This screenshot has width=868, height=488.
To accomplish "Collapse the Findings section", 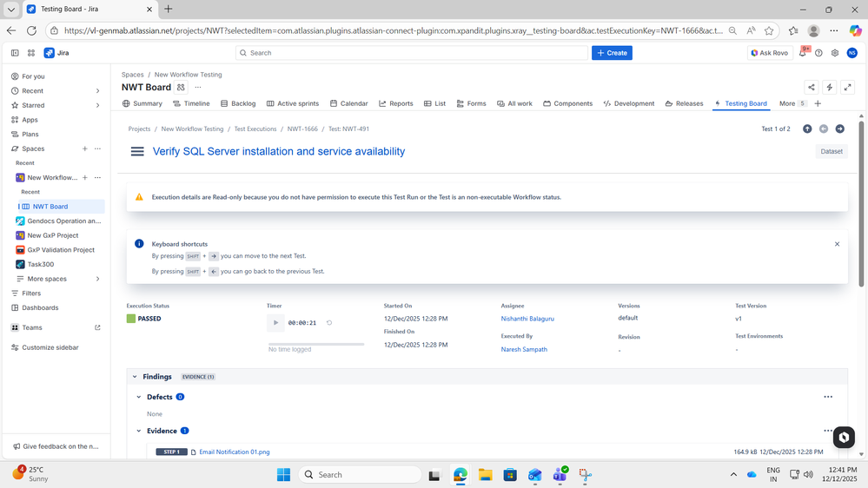I will click(135, 377).
